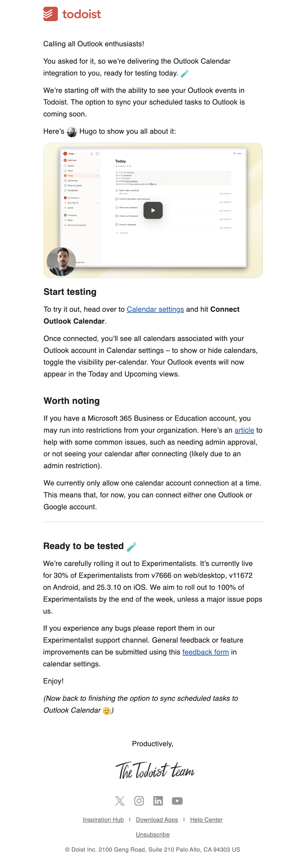The height and width of the screenshot is (868, 290).
Task: Open Filters & Labels in the sidebar
Action: (x=65, y=186)
